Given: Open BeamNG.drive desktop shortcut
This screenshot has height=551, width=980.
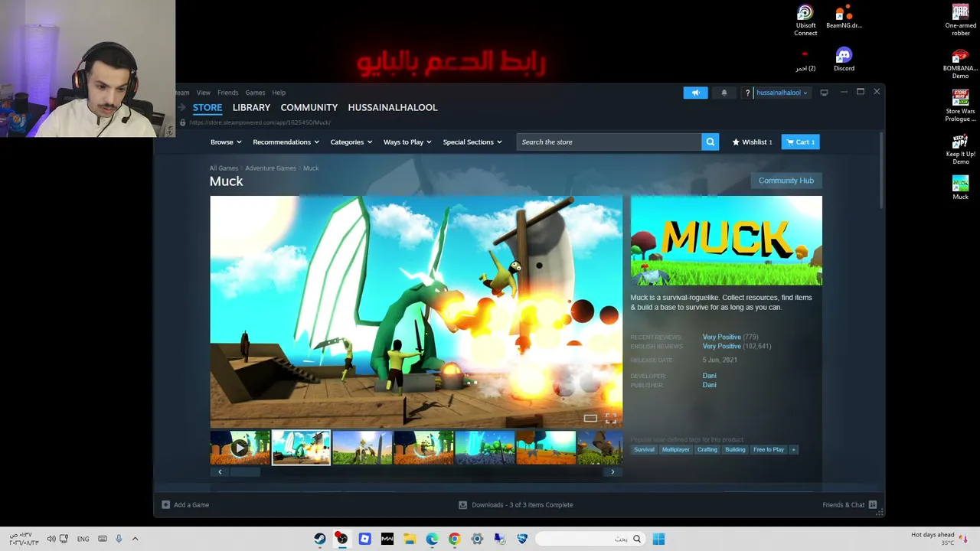Looking at the screenshot, I should [844, 17].
